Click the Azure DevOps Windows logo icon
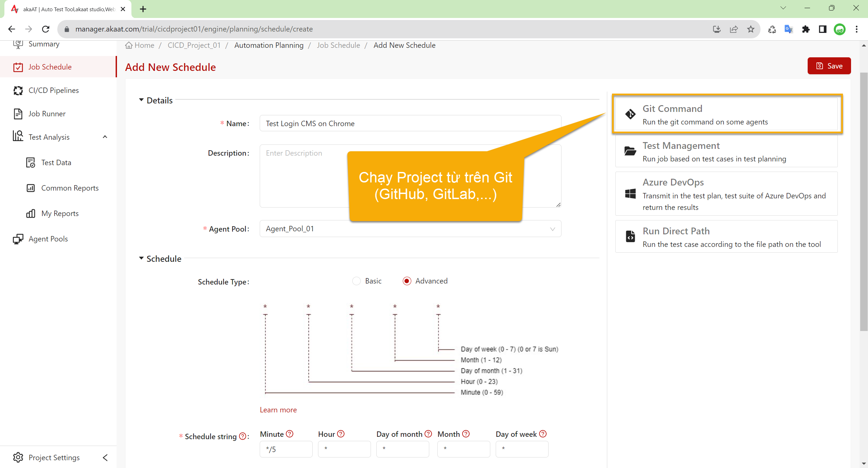The height and width of the screenshot is (468, 868). pos(630,194)
